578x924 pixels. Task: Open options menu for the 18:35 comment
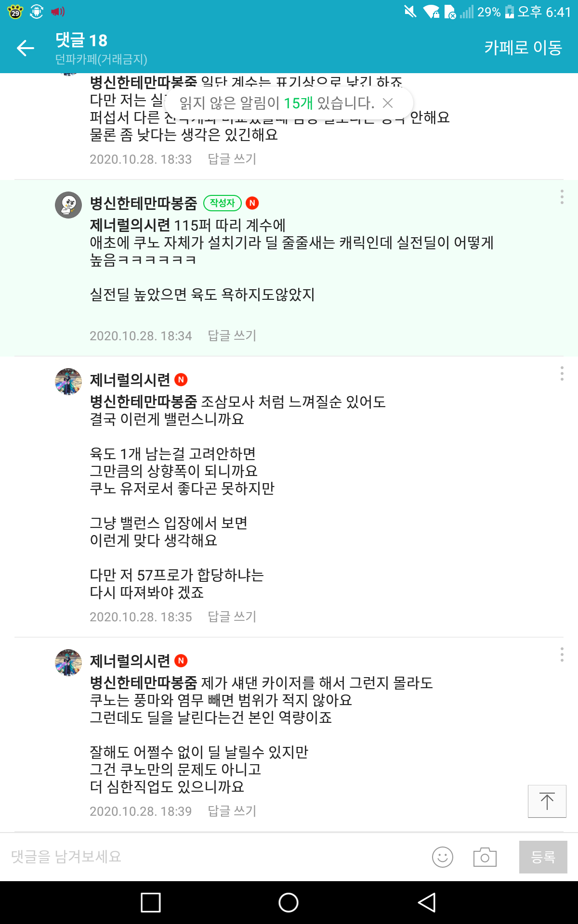562,373
